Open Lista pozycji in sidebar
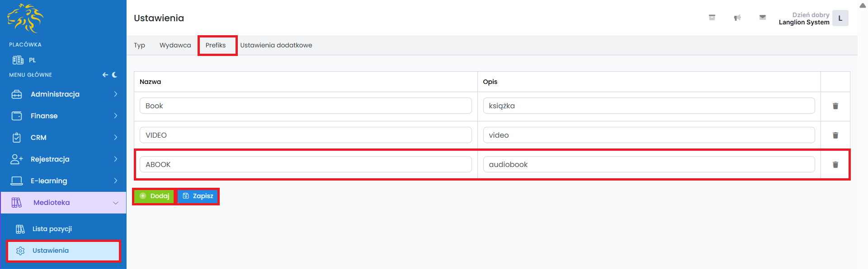This screenshot has height=269, width=868. (52, 229)
